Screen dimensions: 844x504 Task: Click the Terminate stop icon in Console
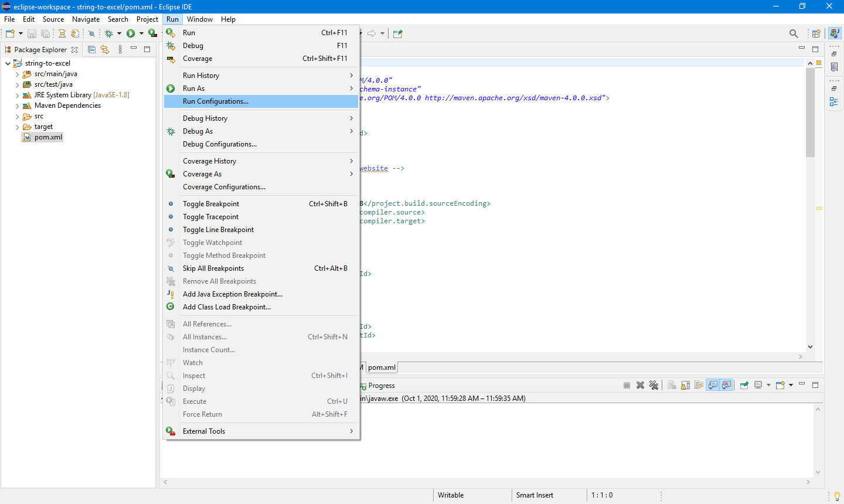tap(627, 385)
